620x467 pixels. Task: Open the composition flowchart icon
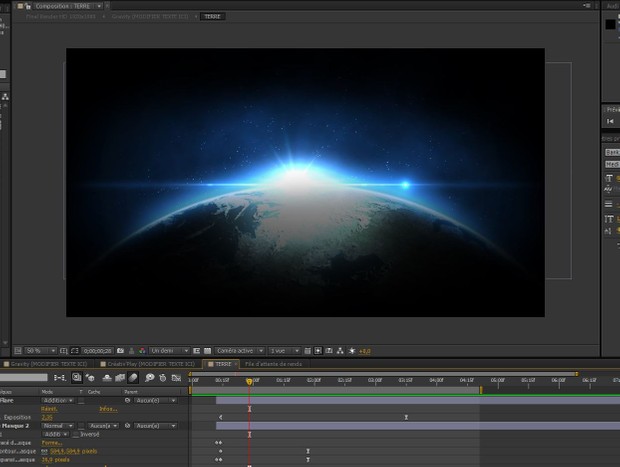click(340, 351)
